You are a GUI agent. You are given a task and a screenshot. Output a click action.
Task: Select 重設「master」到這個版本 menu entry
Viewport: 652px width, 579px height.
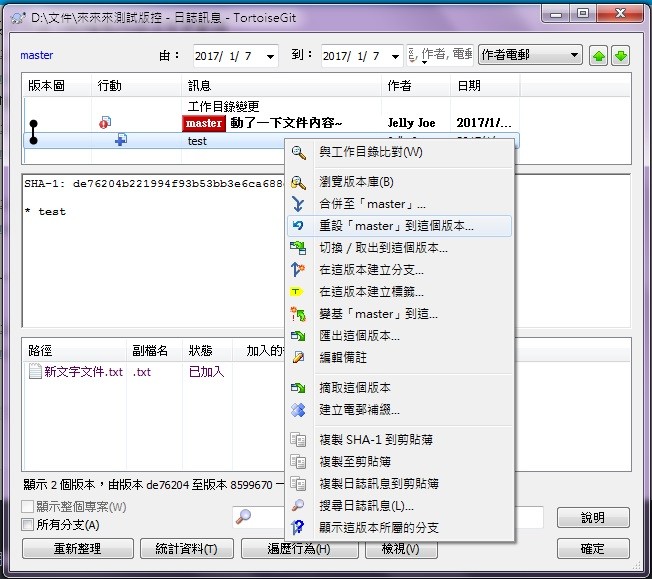coord(400,226)
